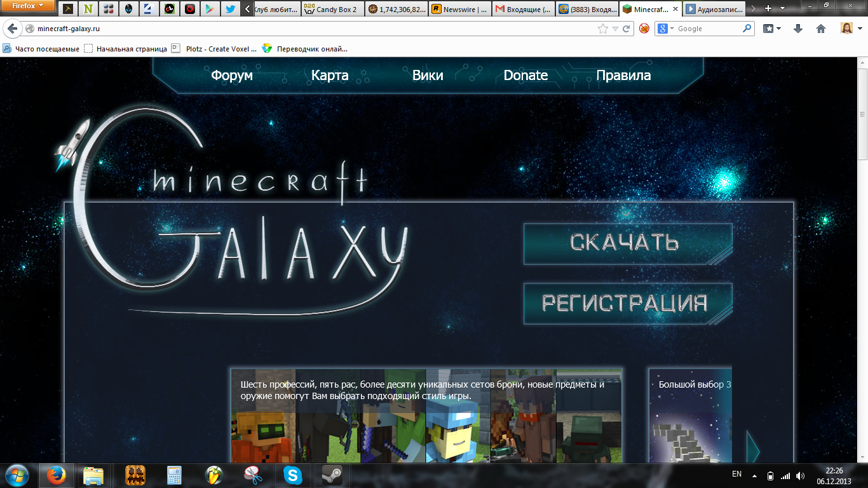Open the pinned green N tab
The height and width of the screenshot is (488, 868).
(88, 9)
